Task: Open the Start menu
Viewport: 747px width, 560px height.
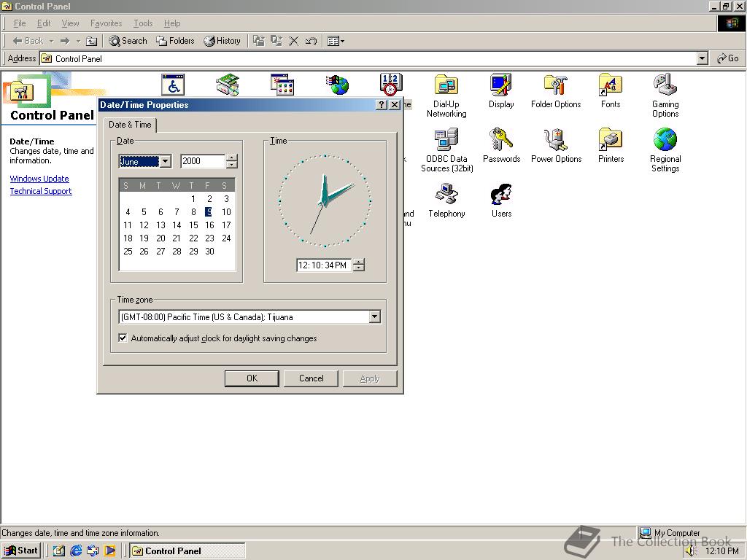Action: [21, 551]
